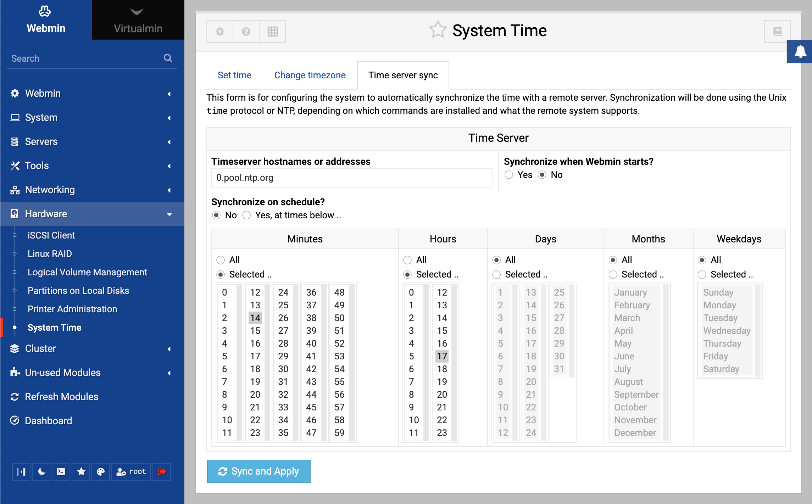Open command shell terminal icon
812x504 pixels.
point(61,471)
